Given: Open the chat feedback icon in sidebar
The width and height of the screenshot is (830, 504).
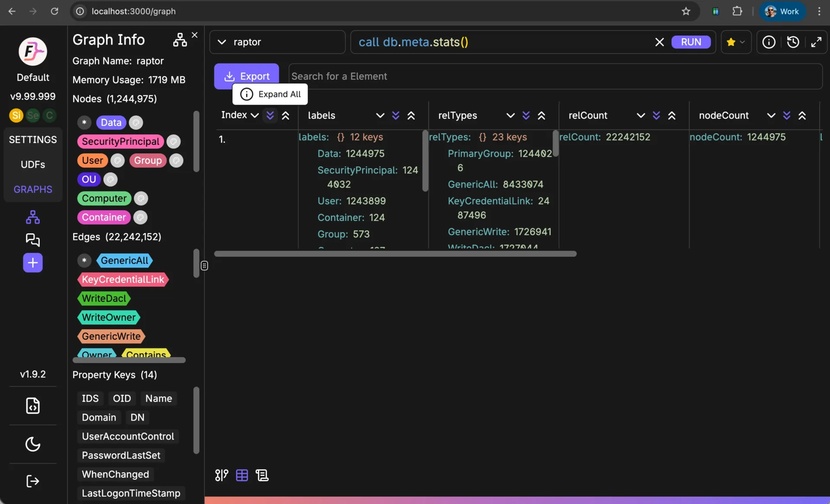Looking at the screenshot, I should pyautogui.click(x=32, y=240).
